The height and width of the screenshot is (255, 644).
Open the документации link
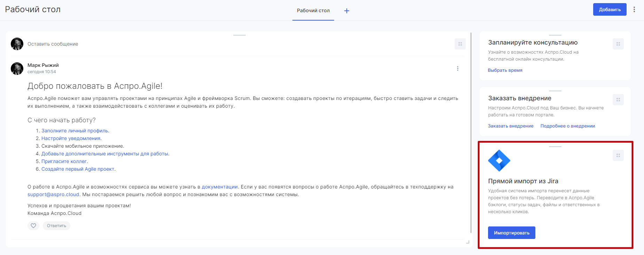(x=220, y=187)
